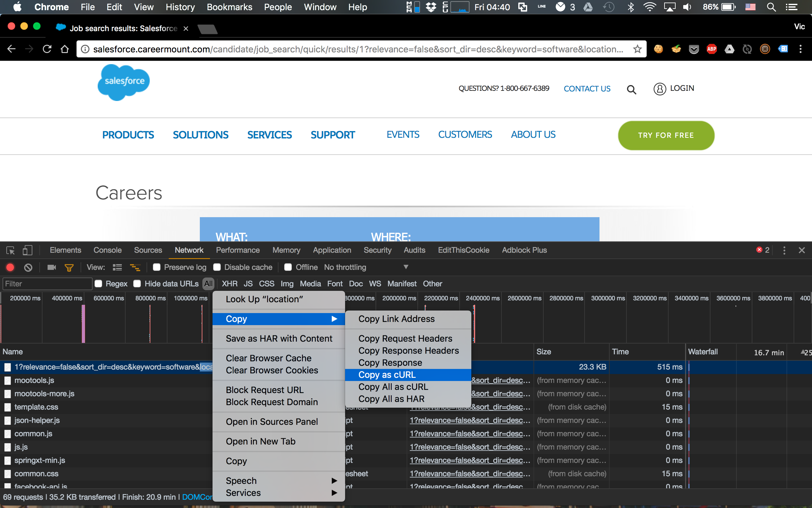Choose Open in New Tab
The width and height of the screenshot is (812, 508).
point(278,441)
